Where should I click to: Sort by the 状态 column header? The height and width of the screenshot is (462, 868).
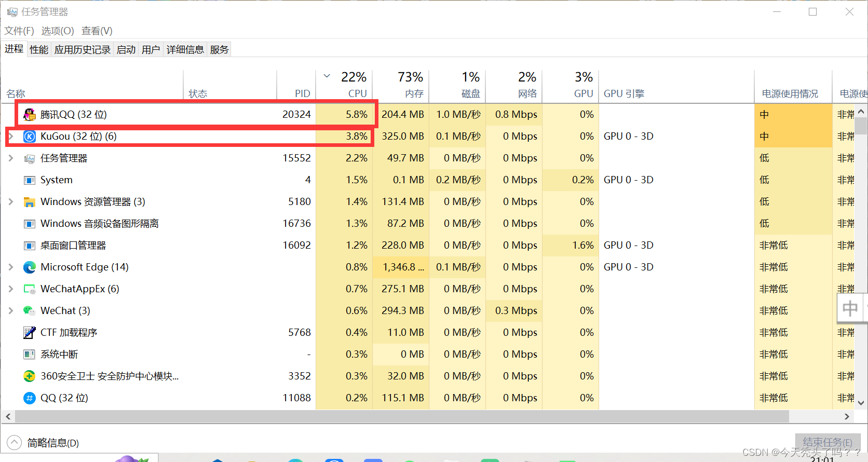(x=230, y=86)
